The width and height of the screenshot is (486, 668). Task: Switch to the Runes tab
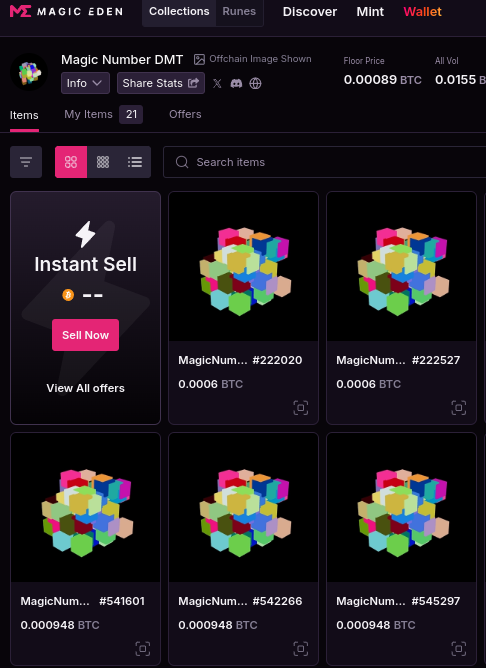point(239,12)
